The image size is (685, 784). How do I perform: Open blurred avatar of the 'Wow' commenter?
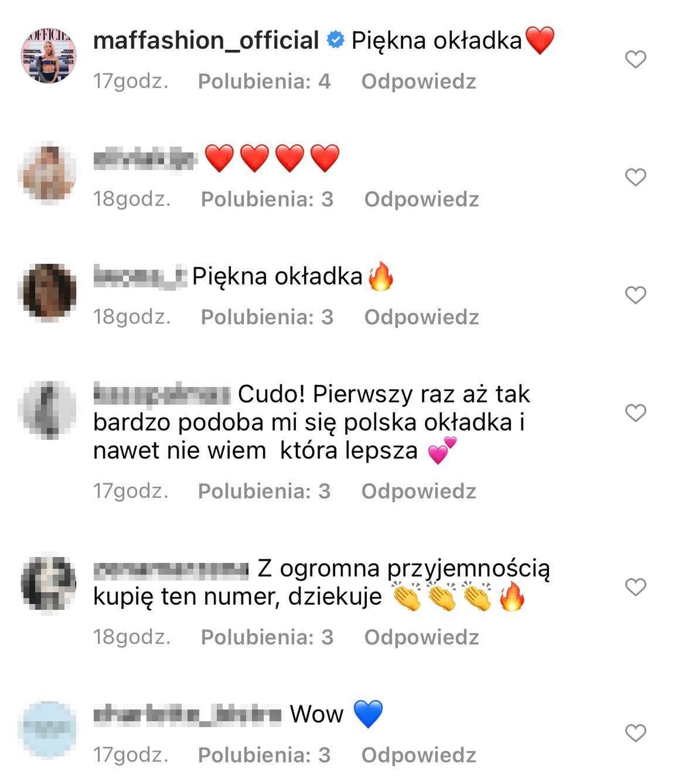coord(48,728)
